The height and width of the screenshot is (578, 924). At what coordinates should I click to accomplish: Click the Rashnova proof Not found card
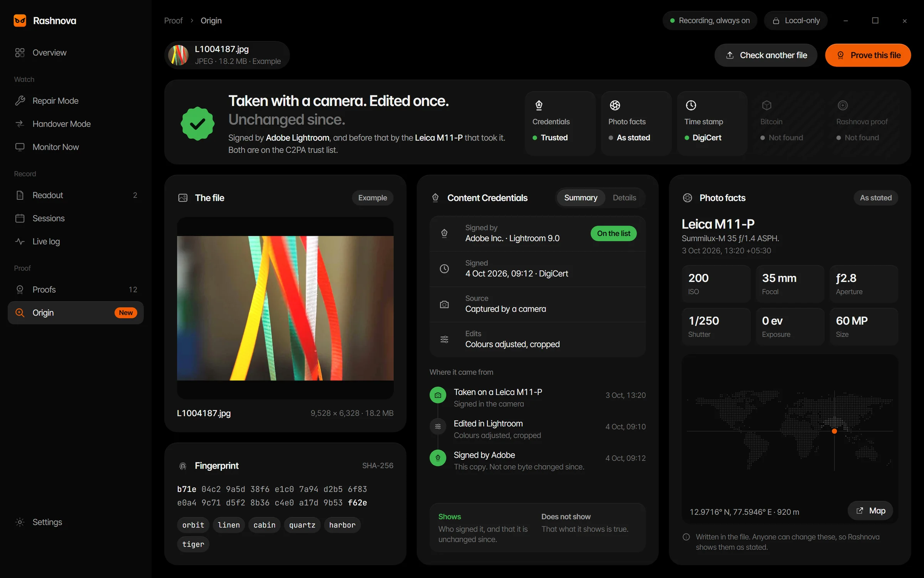click(864, 123)
